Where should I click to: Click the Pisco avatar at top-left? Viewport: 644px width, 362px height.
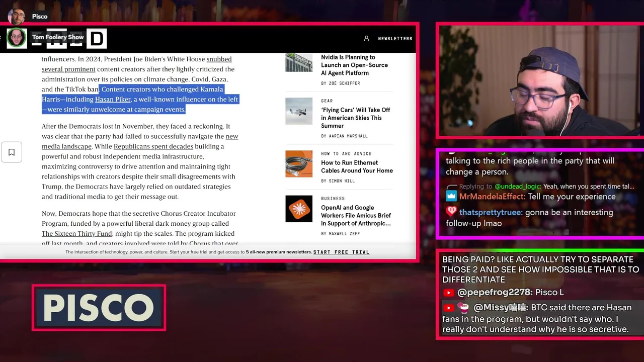(16, 17)
